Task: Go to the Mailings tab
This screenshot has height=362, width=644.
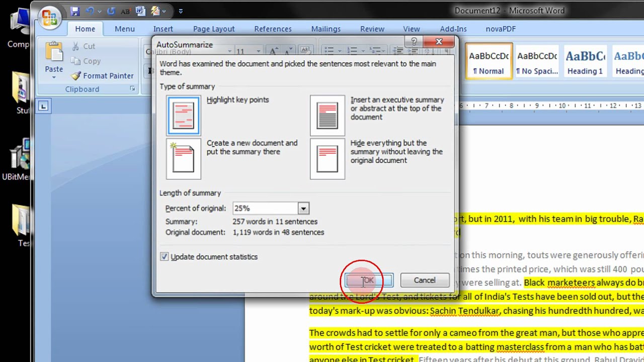Action: [x=326, y=29]
